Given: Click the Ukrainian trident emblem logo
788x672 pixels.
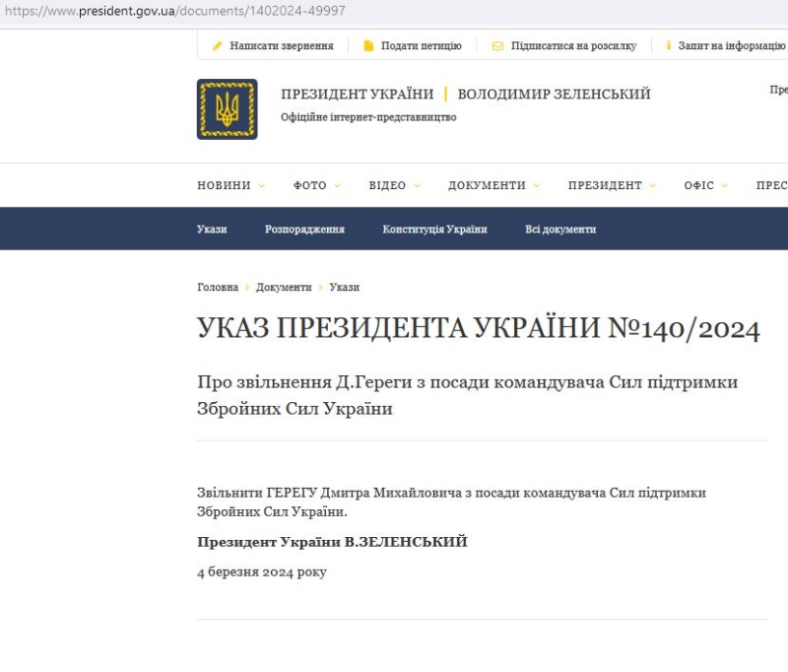Looking at the screenshot, I should 228,109.
